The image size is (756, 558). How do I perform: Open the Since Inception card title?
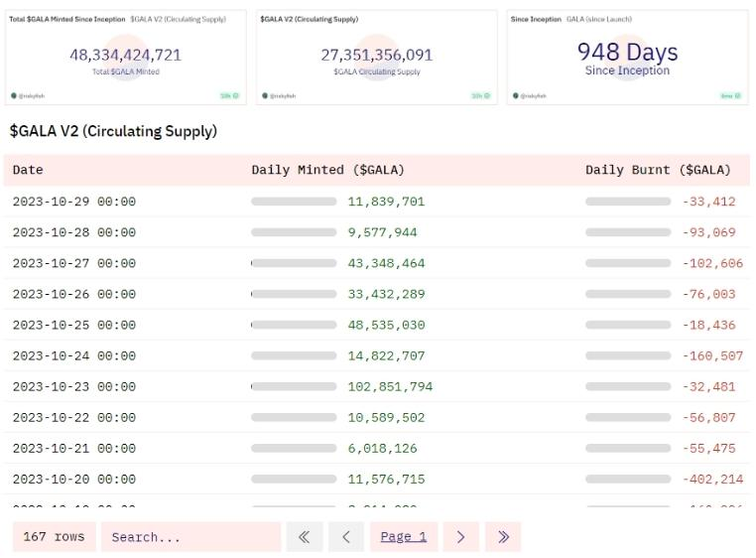536,19
